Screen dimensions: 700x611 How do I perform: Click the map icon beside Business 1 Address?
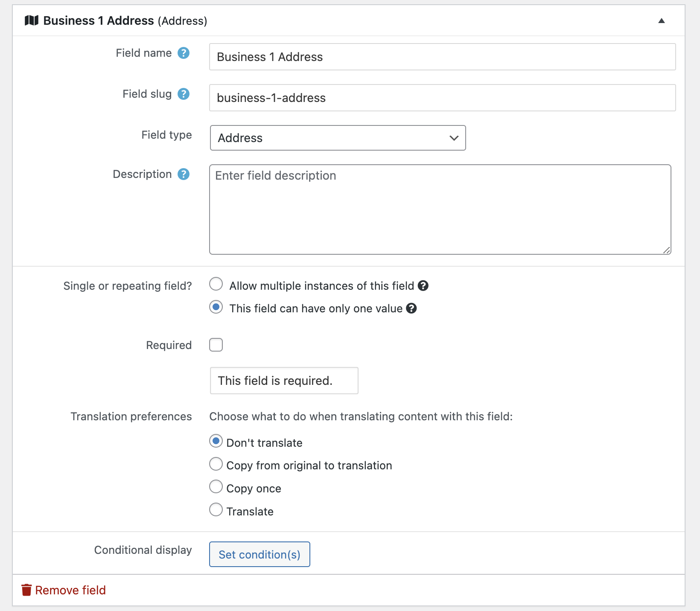click(x=32, y=20)
